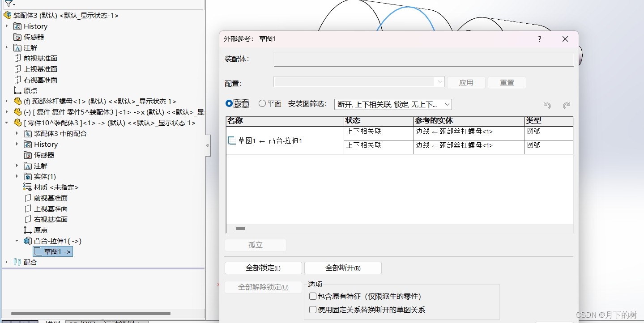Collapse the 凸台-拉伸1 feature node
Screen dimensions: 644x323
tap(17, 241)
